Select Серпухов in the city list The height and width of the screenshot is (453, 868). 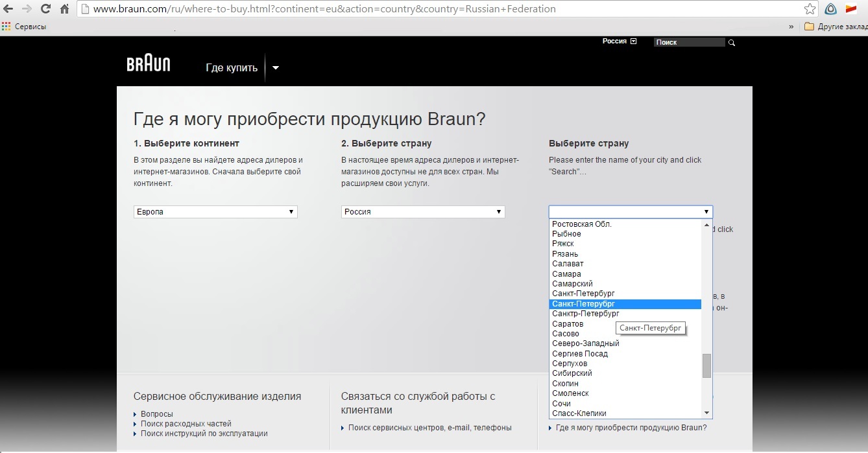(x=625, y=364)
